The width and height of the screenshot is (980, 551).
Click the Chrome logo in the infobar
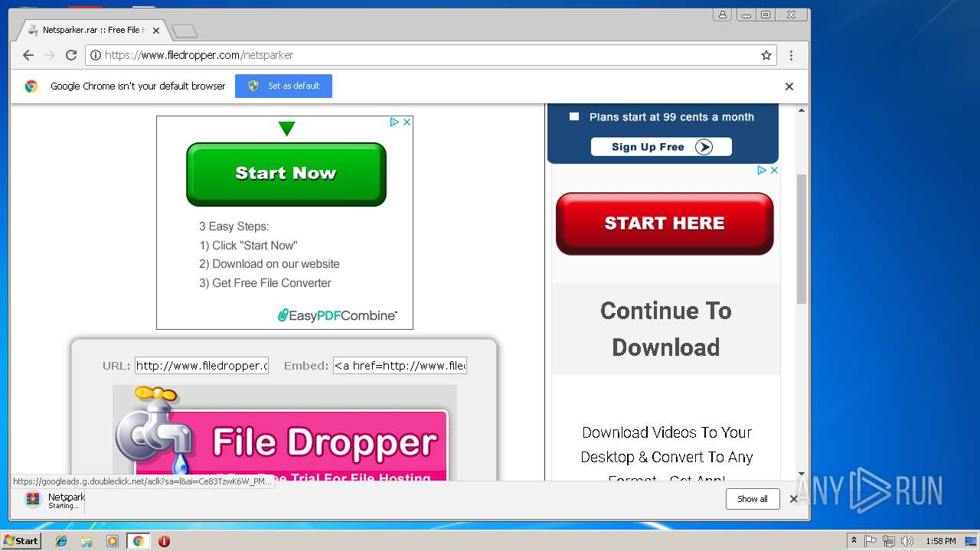pos(31,86)
